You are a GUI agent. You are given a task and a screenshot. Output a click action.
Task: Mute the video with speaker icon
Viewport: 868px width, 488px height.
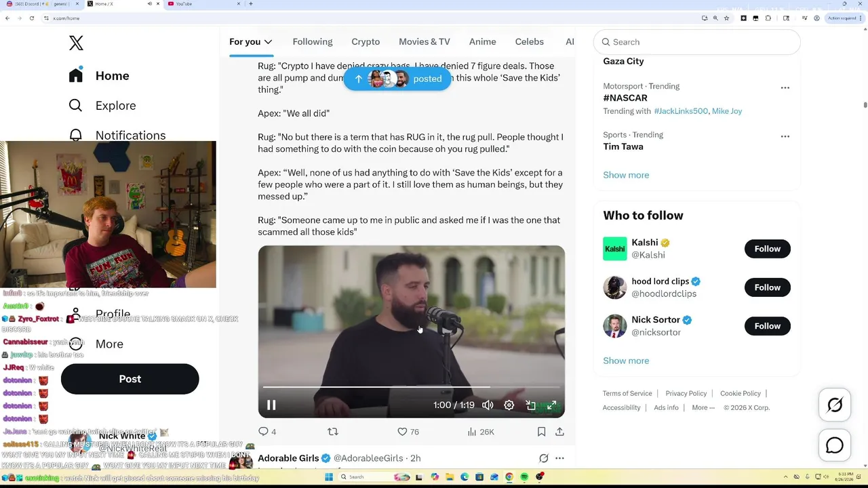pyautogui.click(x=488, y=405)
